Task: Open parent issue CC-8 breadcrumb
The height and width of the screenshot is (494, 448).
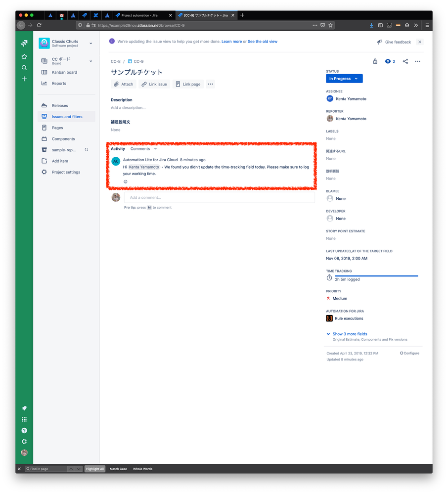Action: [116, 61]
